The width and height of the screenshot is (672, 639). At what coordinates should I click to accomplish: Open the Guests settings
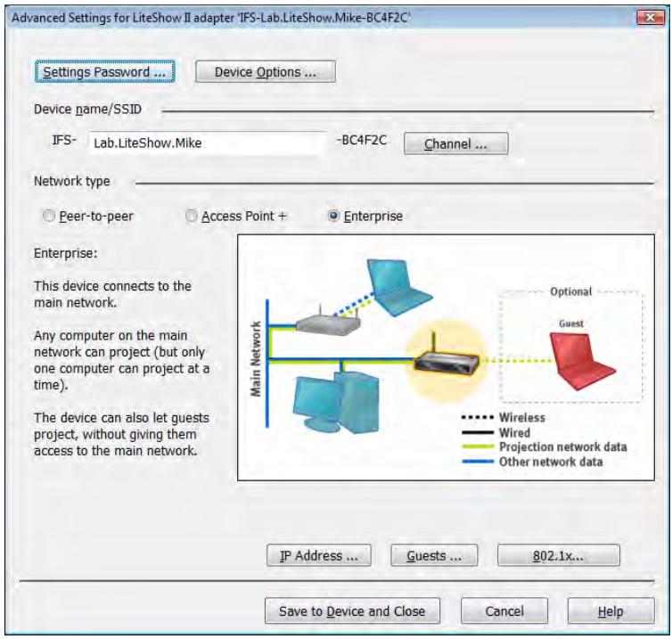[434, 555]
